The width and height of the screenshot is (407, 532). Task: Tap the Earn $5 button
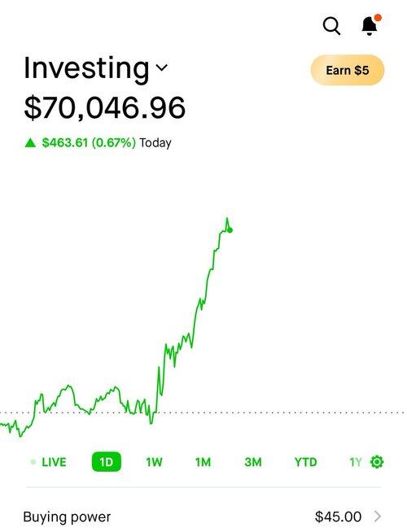coord(348,70)
